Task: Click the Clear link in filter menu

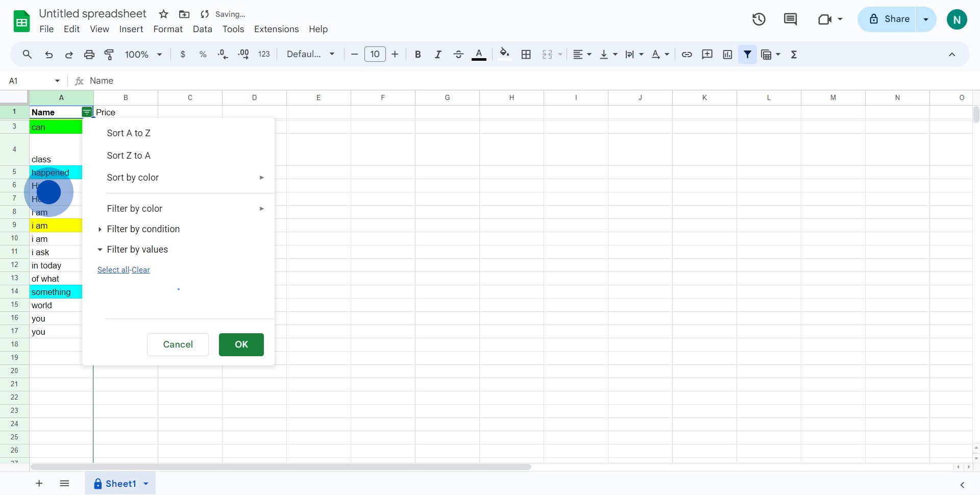Action: coord(141,270)
